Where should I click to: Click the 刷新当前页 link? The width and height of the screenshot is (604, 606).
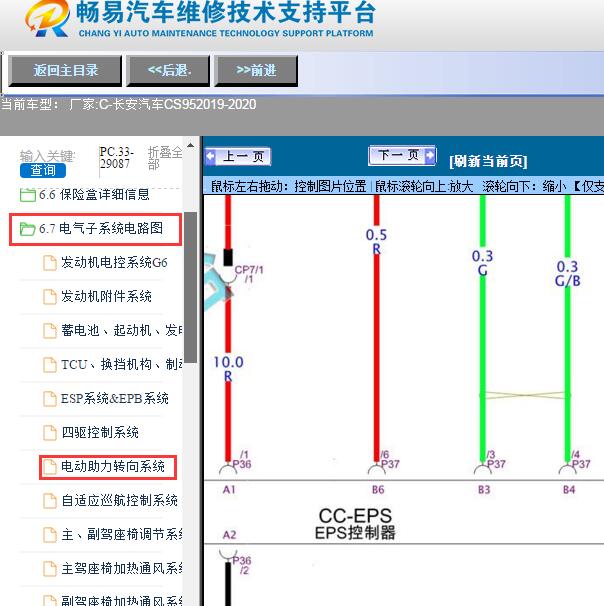point(488,161)
